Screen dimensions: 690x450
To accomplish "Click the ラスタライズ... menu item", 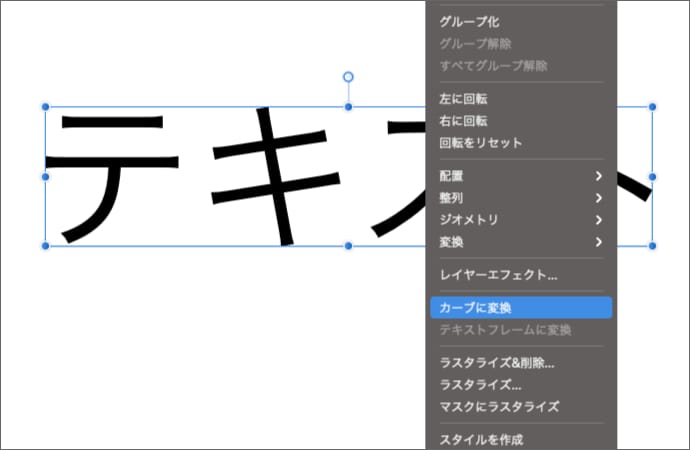I will 481,385.
